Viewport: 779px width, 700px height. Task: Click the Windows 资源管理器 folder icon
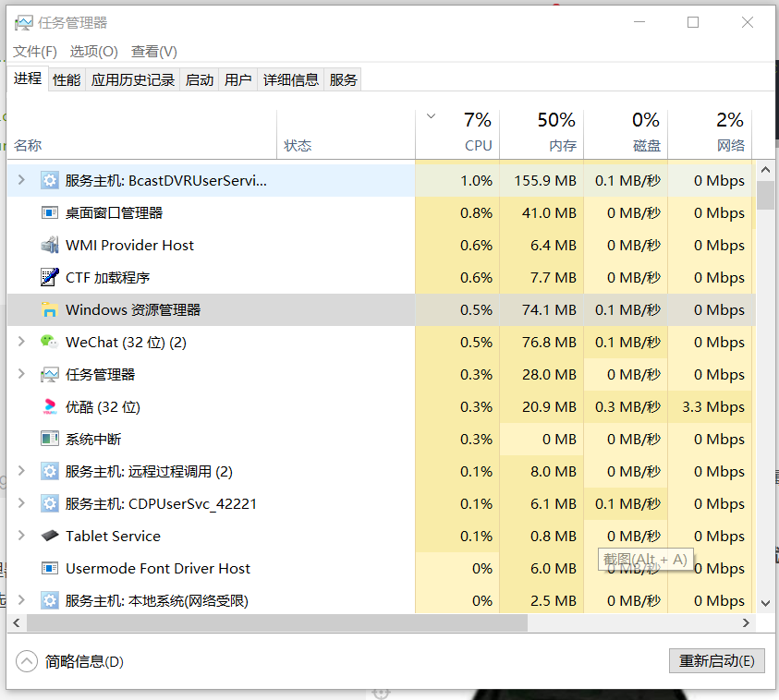(x=49, y=309)
